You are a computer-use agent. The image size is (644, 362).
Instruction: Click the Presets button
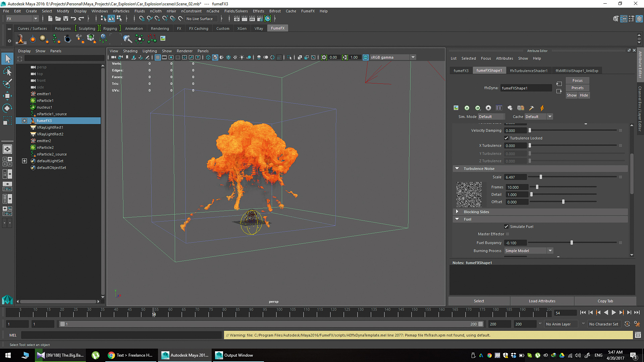pyautogui.click(x=577, y=88)
